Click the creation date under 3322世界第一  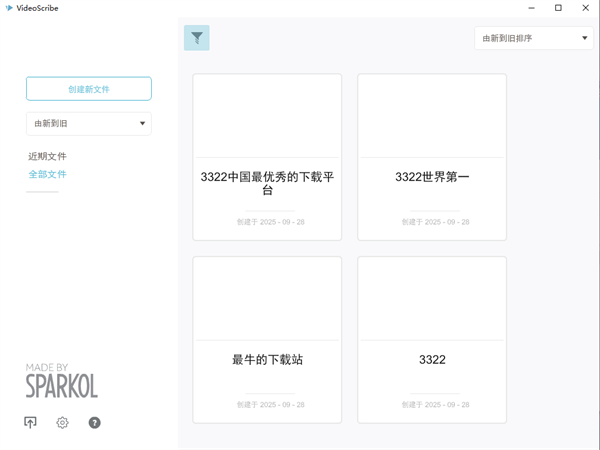click(435, 222)
